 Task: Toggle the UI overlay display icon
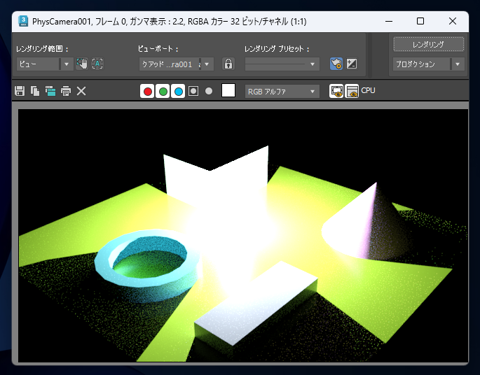pos(336,91)
